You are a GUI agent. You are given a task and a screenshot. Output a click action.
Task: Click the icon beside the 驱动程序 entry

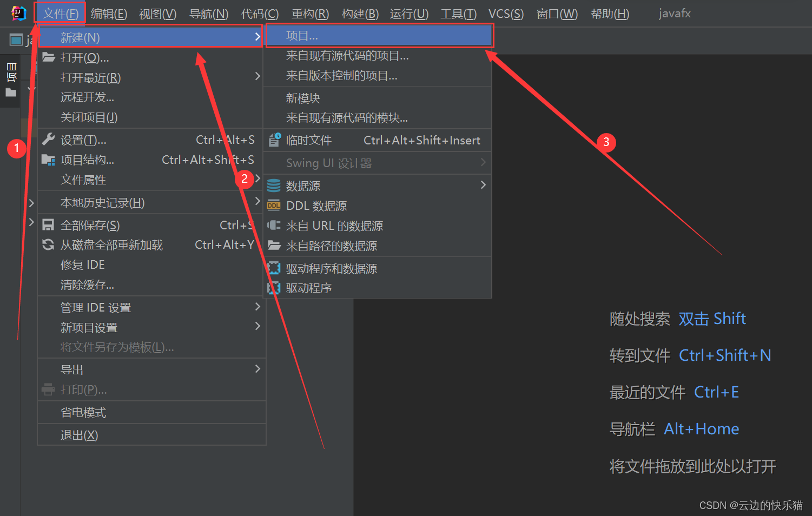(274, 288)
